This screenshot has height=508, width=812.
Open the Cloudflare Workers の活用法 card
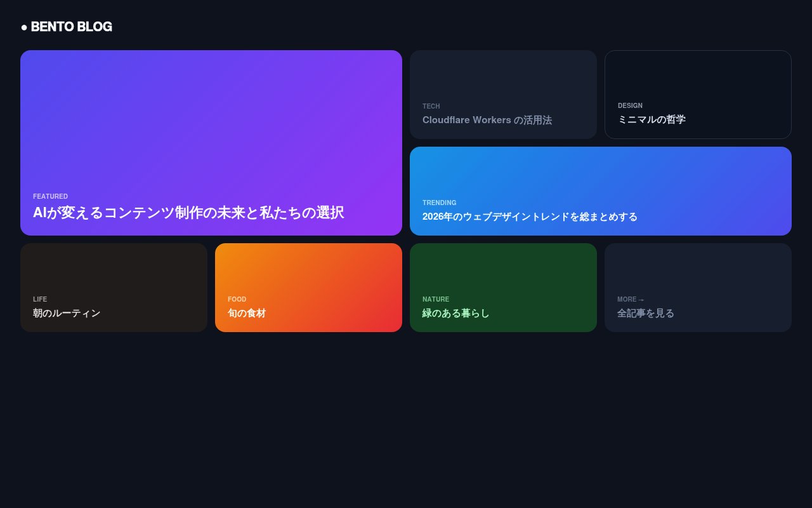[x=503, y=95]
